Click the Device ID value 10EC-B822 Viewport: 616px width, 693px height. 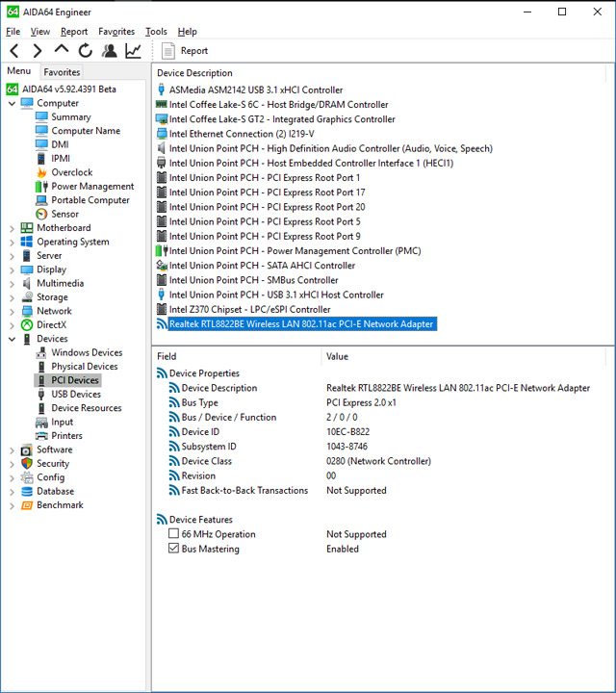(x=347, y=432)
